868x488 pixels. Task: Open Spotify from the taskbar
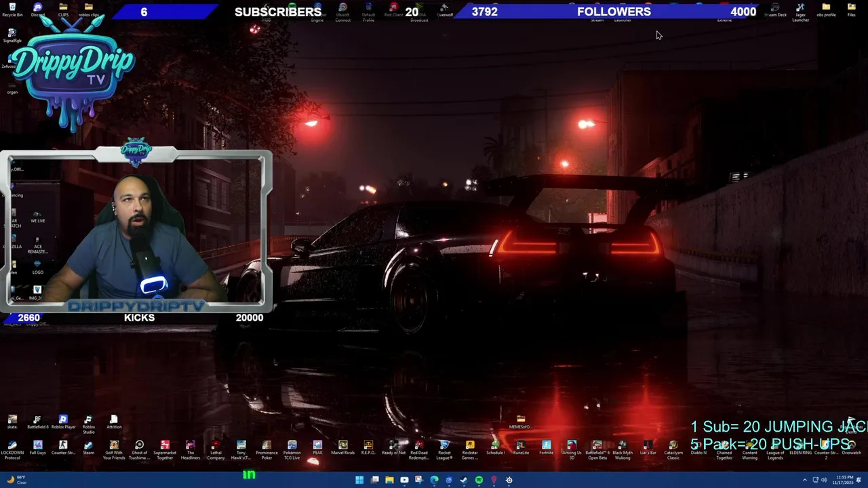click(x=479, y=480)
